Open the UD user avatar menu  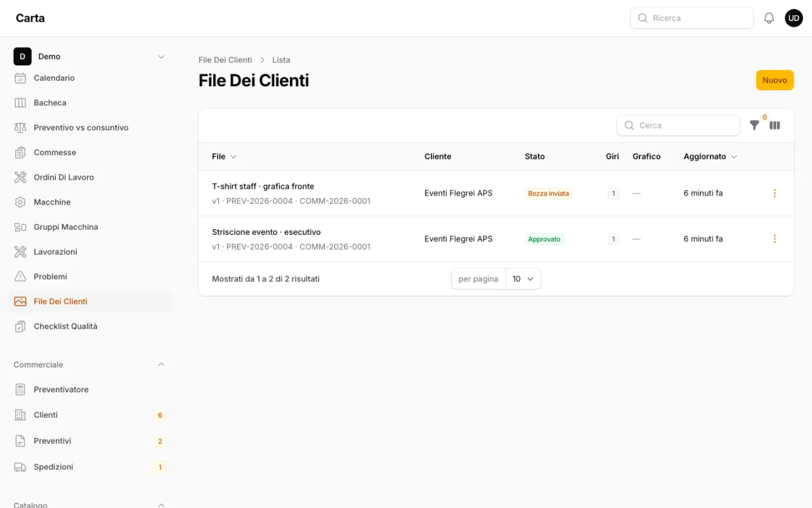click(794, 18)
